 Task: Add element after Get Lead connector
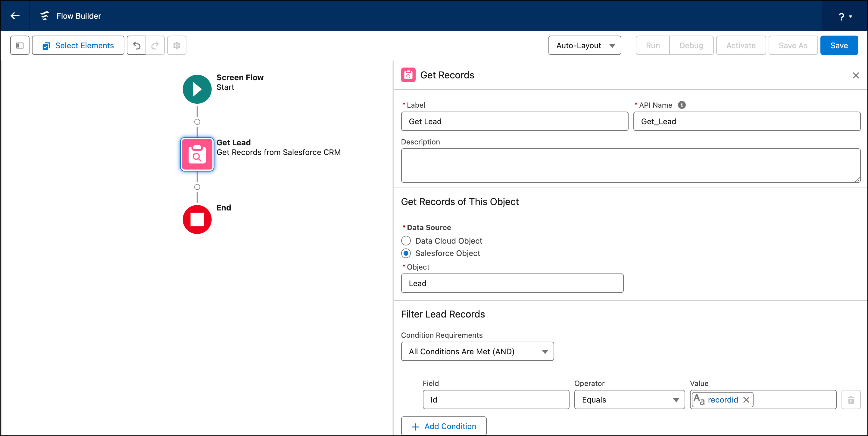(x=197, y=187)
